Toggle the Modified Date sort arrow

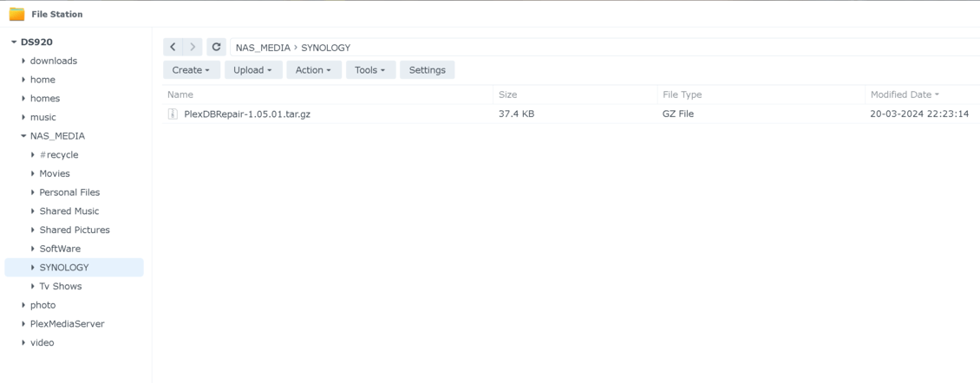[x=937, y=95]
